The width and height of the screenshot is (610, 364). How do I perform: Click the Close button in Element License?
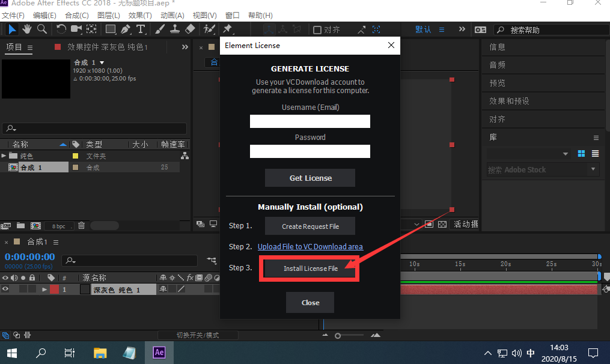coord(310,303)
